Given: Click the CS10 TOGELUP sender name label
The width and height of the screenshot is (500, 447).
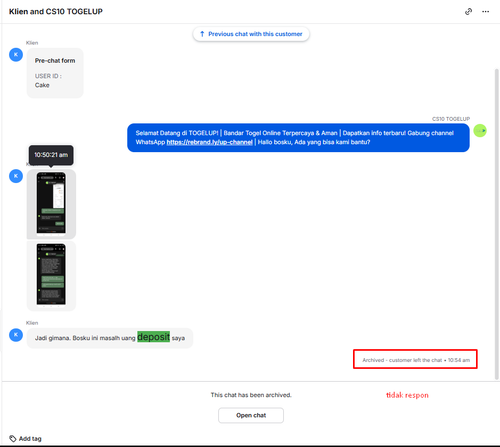Looking at the screenshot, I should [451, 119].
